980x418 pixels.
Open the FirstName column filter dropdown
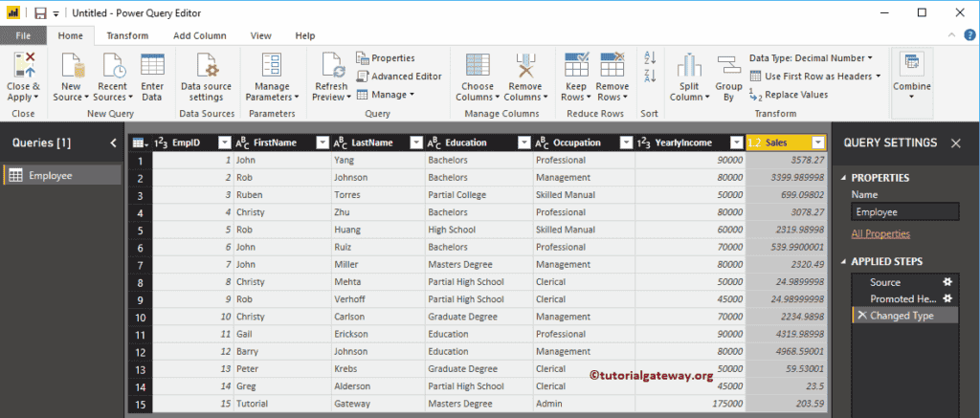323,143
